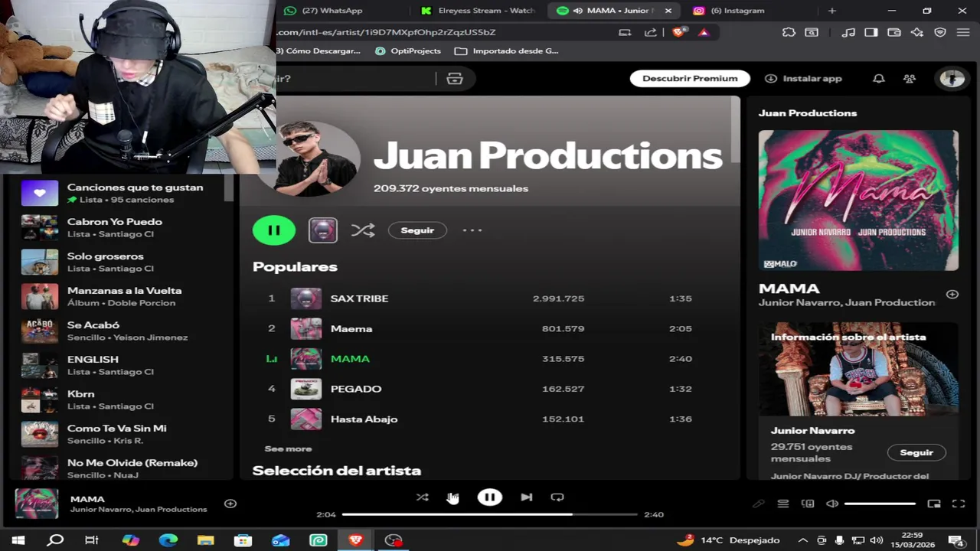Click the album cover icon beside play button
980x551 pixels.
click(x=323, y=230)
